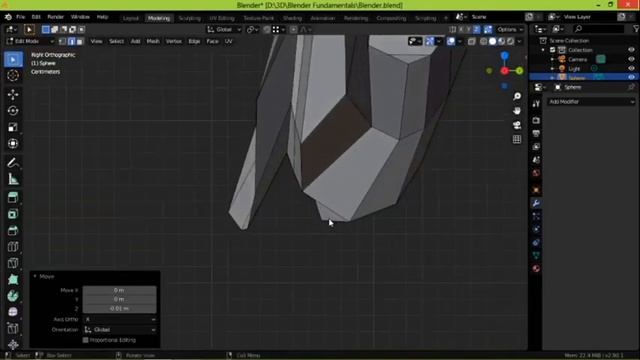Select the Smooth tool
Image resolution: width=640 pixels, height=360 pixels.
[x=13, y=312]
